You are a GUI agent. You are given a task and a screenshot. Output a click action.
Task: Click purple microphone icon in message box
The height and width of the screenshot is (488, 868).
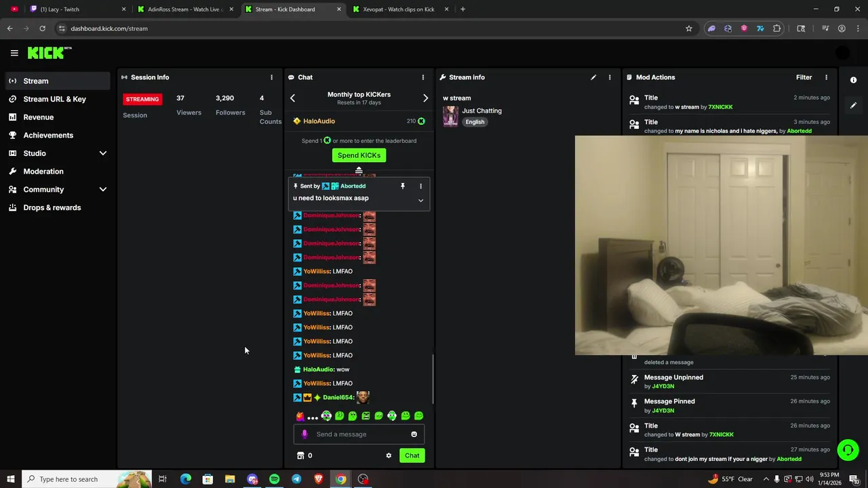(x=304, y=434)
